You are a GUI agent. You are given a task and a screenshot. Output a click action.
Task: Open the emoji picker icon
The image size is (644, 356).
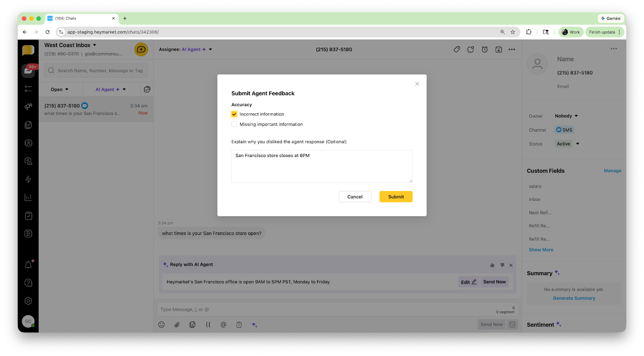pos(161,325)
